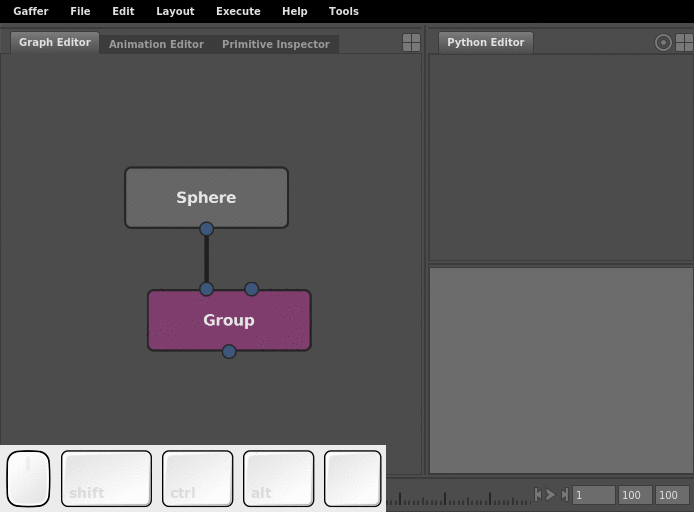This screenshot has width=694, height=512.
Task: Click the Group node's first input plug
Action: tap(206, 289)
